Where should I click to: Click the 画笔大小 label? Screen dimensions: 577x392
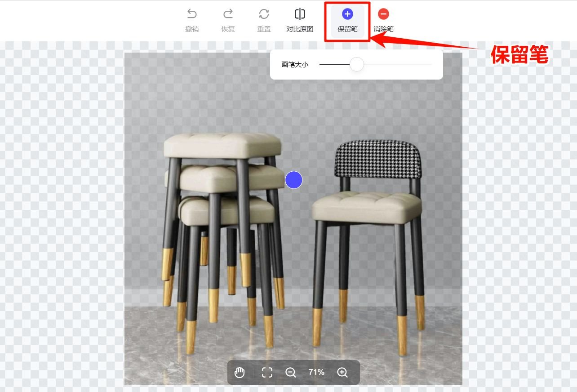pos(295,64)
